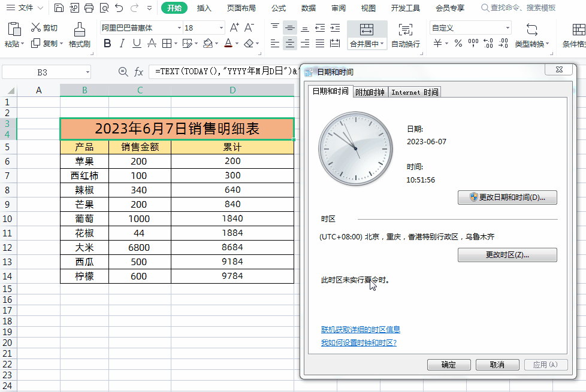
Task: Click the distributed alignment icon
Action: click(x=335, y=43)
